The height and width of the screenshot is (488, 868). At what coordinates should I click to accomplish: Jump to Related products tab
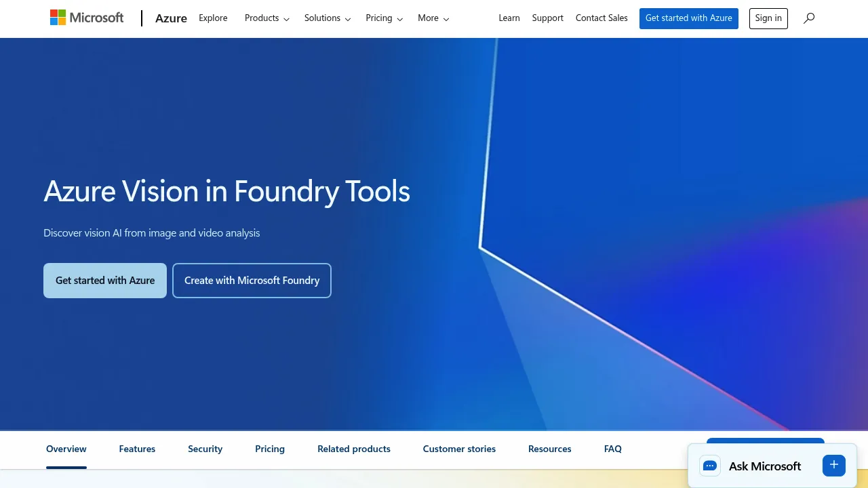[x=354, y=449]
